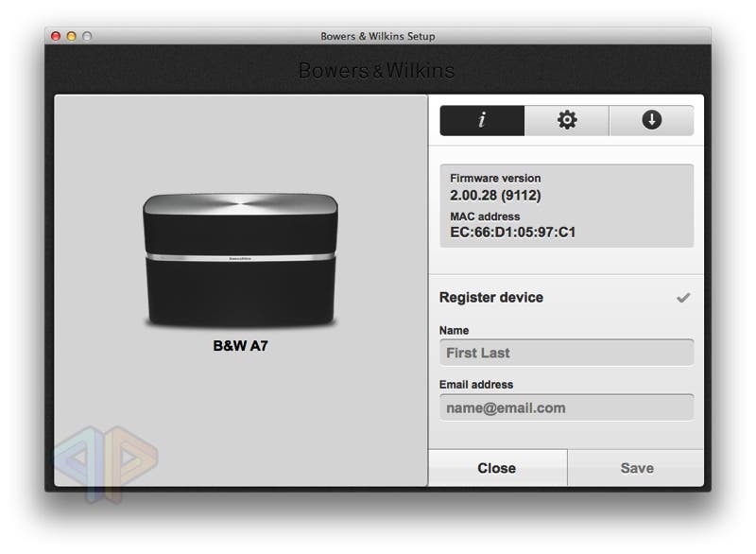Click the Register device heading
Image resolution: width=756 pixels, height=554 pixels.
click(x=490, y=298)
